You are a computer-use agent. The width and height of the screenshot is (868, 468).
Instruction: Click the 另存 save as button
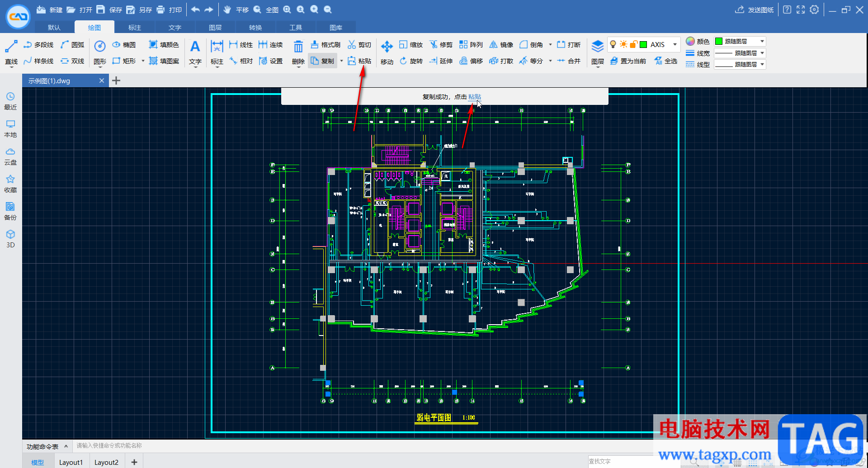point(139,9)
